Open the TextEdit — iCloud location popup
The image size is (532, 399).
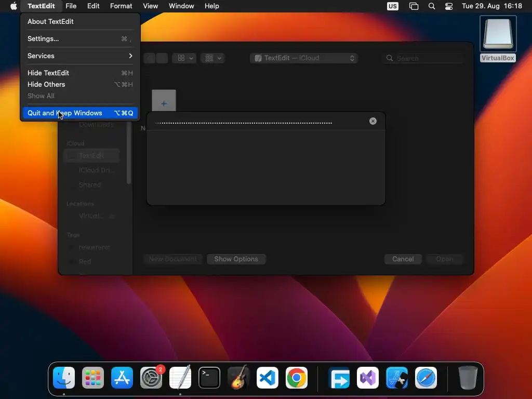point(304,58)
